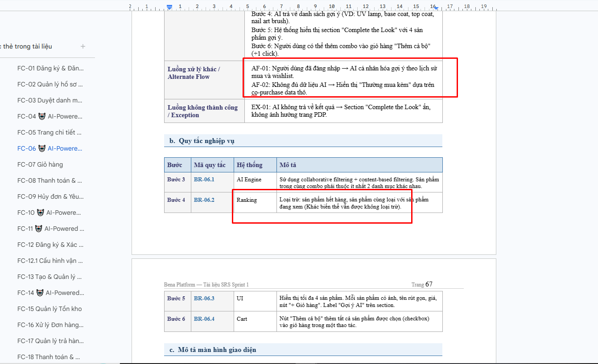The width and height of the screenshot is (598, 364).
Task: Click the BR-06.1 description about collaborative filtering
Action: pos(359,183)
